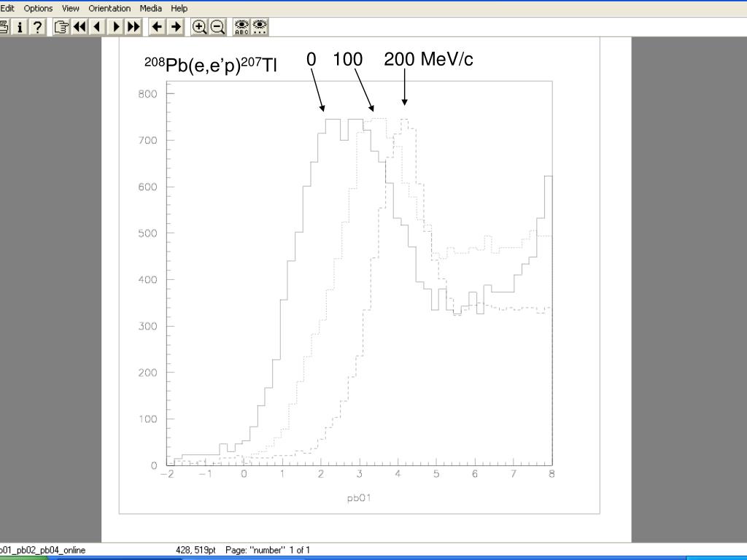Screen dimensions: 747x560
Task: Click the 100 y-axis tick label
Action: point(147,419)
